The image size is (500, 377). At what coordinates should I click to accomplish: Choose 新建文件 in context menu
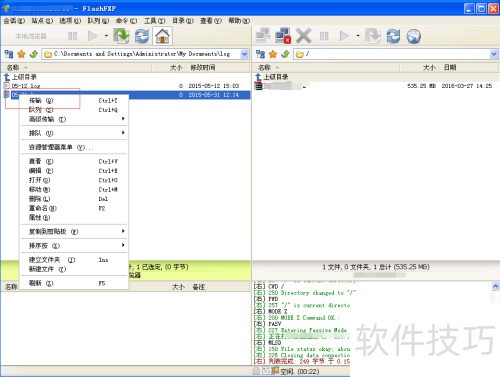click(74, 269)
